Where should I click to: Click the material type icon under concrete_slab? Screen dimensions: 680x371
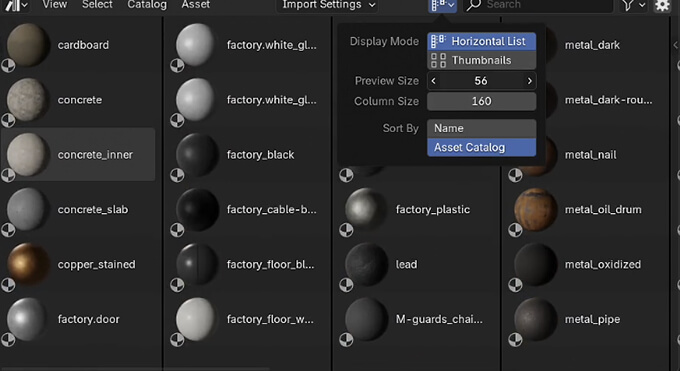(x=8, y=230)
